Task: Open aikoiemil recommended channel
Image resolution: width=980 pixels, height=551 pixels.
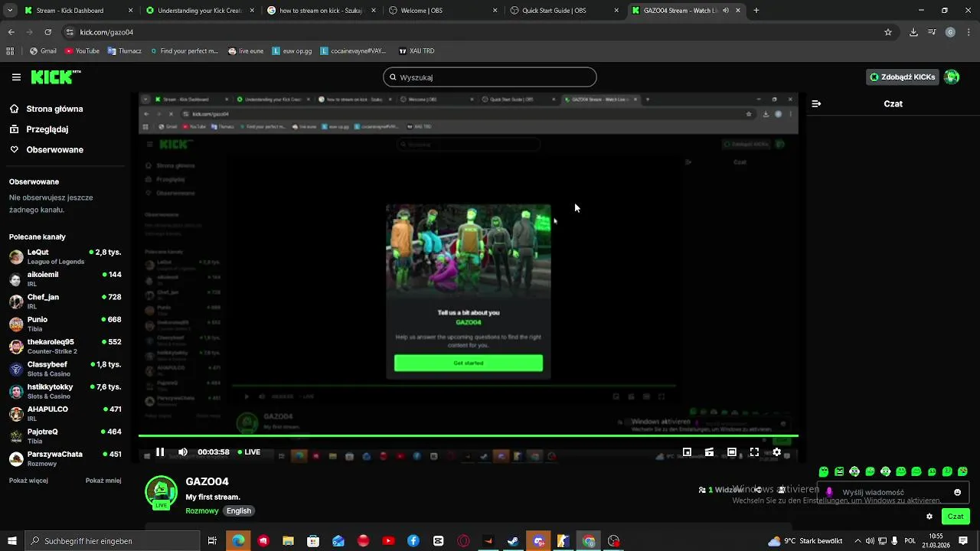Action: coord(65,279)
